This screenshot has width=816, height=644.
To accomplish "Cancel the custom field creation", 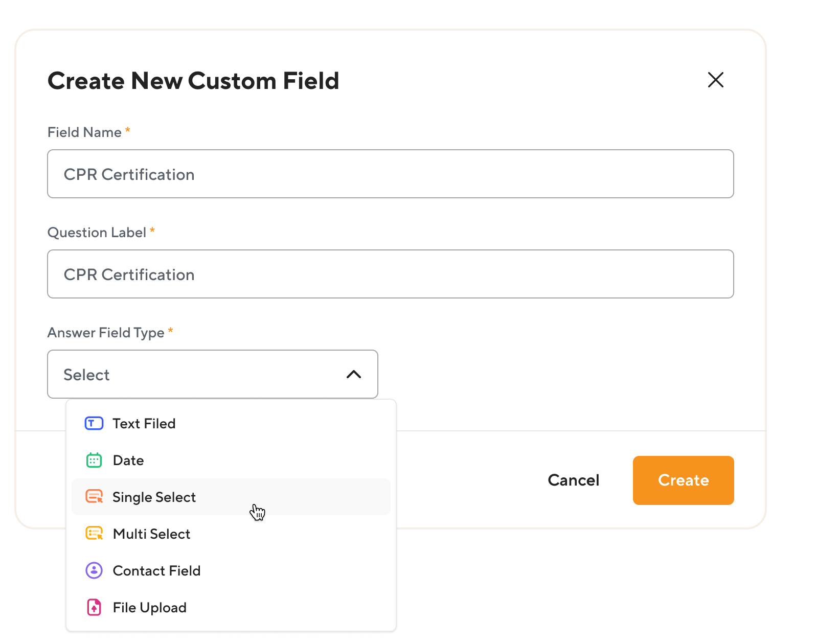I will point(573,480).
